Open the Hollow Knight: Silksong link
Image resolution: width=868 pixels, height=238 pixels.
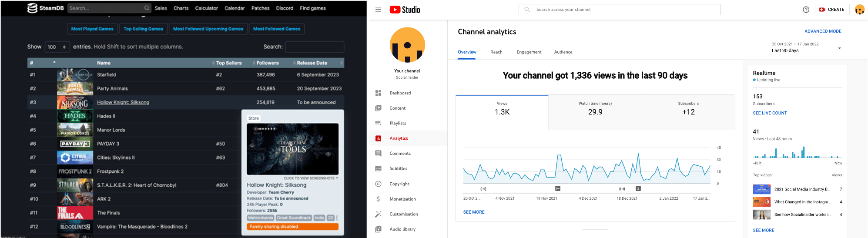point(123,103)
